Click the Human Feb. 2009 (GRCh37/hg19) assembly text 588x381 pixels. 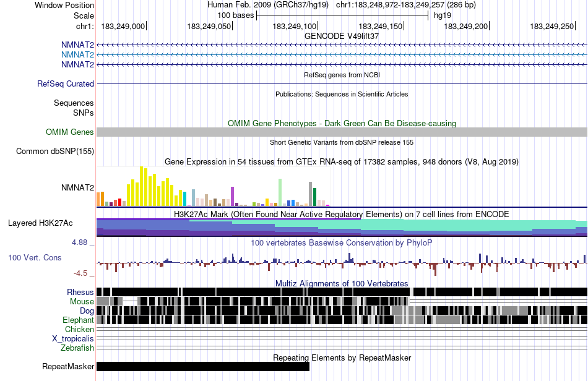268,5
